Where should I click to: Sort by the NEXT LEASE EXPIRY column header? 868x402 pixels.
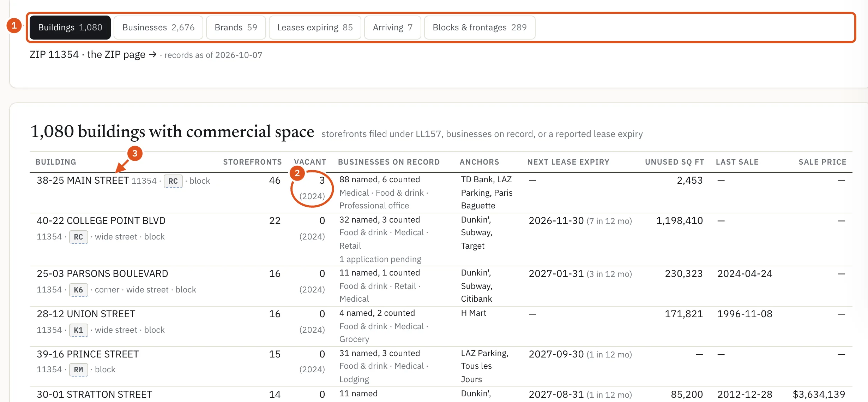click(568, 162)
